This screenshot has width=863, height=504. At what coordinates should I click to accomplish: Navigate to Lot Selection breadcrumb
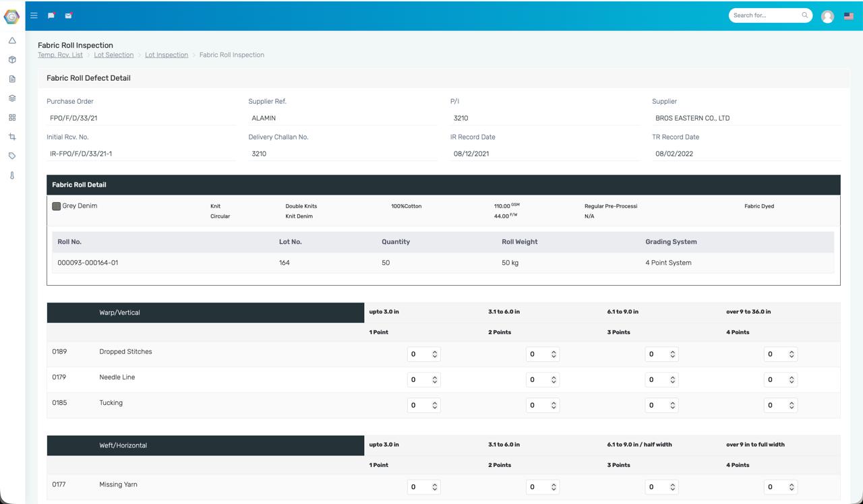point(113,55)
